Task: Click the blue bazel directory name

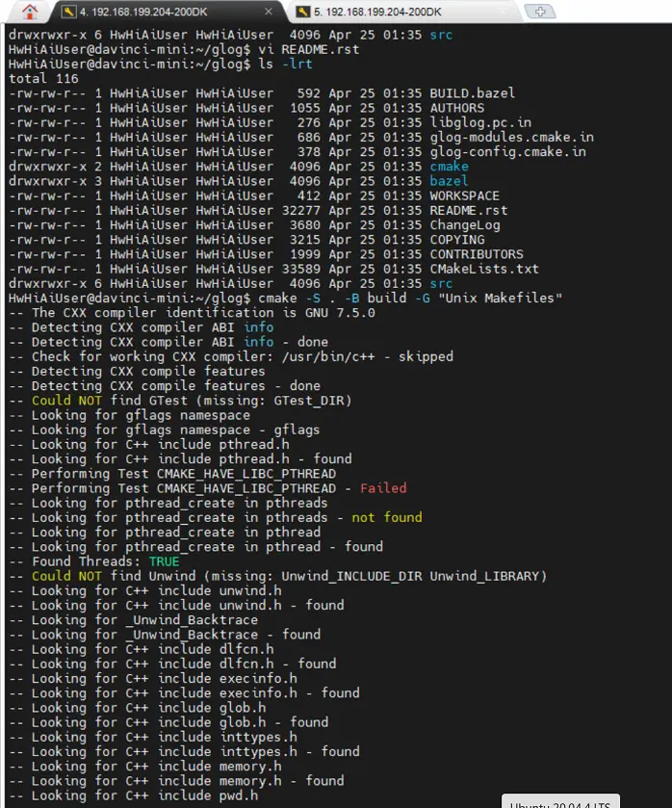Action: [449, 181]
